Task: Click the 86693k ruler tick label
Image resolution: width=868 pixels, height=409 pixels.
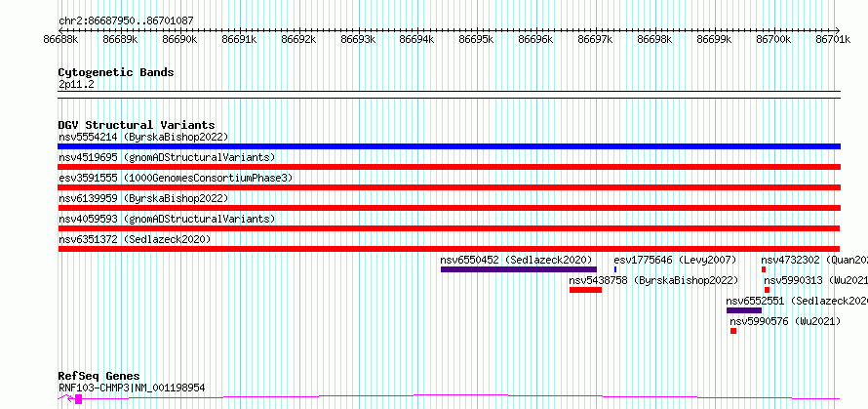Action: pyautogui.click(x=358, y=40)
